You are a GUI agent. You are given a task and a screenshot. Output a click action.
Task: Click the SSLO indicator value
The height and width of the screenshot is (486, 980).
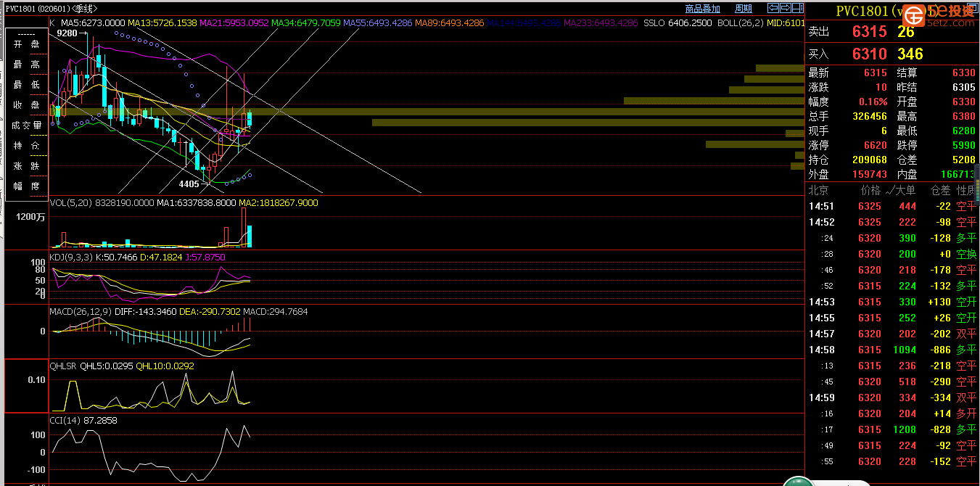click(x=677, y=23)
